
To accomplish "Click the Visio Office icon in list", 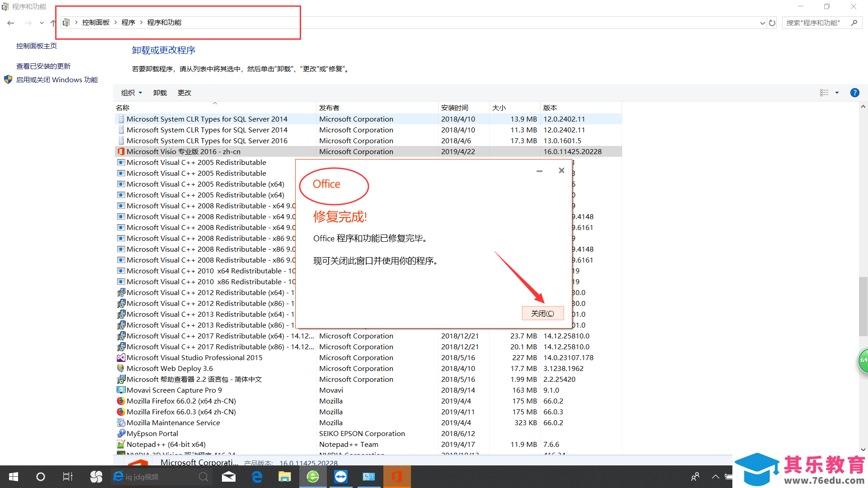I will (121, 151).
